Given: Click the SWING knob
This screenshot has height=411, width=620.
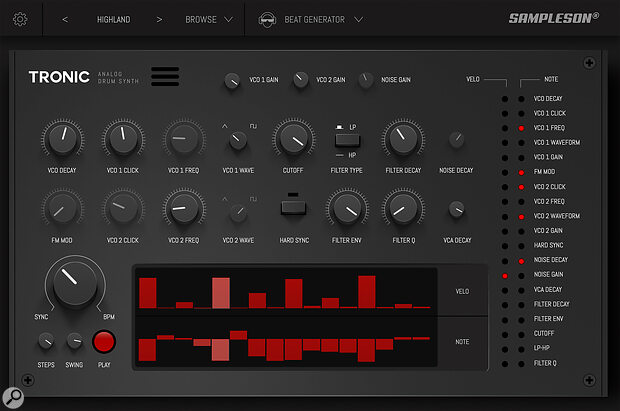Looking at the screenshot, I should click(x=74, y=341).
